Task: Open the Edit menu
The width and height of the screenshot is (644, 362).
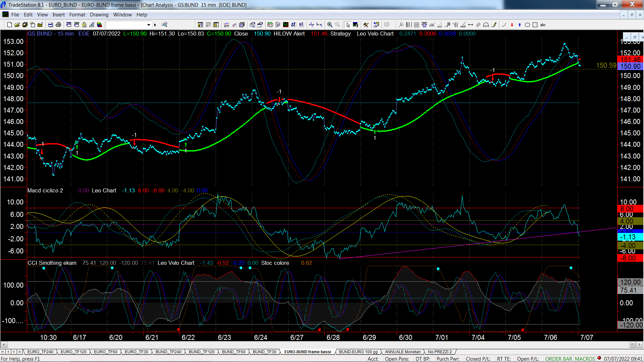Action: [x=28, y=14]
